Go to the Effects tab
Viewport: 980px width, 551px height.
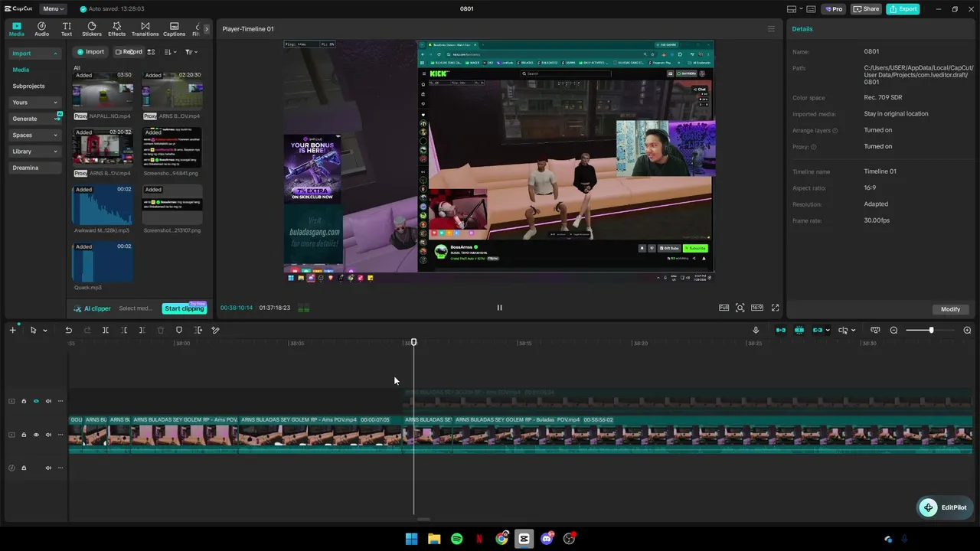(x=116, y=29)
